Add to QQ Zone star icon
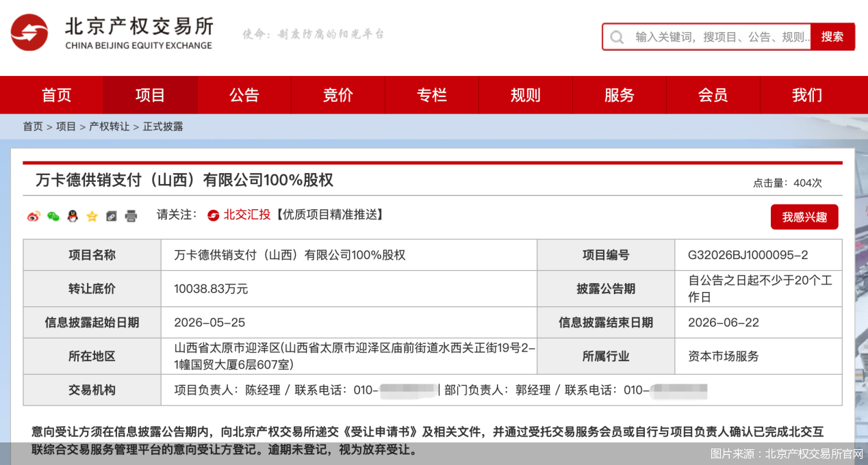868x465 pixels. coord(92,216)
